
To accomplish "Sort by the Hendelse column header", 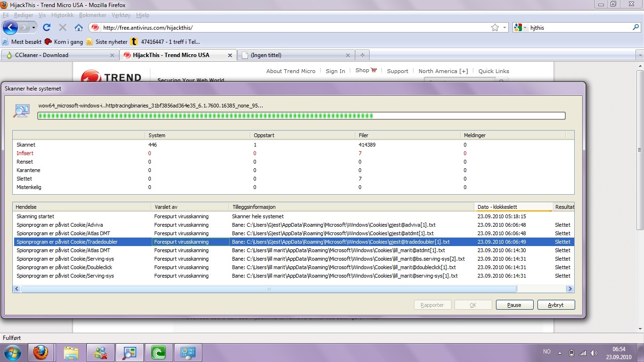I will [82, 207].
